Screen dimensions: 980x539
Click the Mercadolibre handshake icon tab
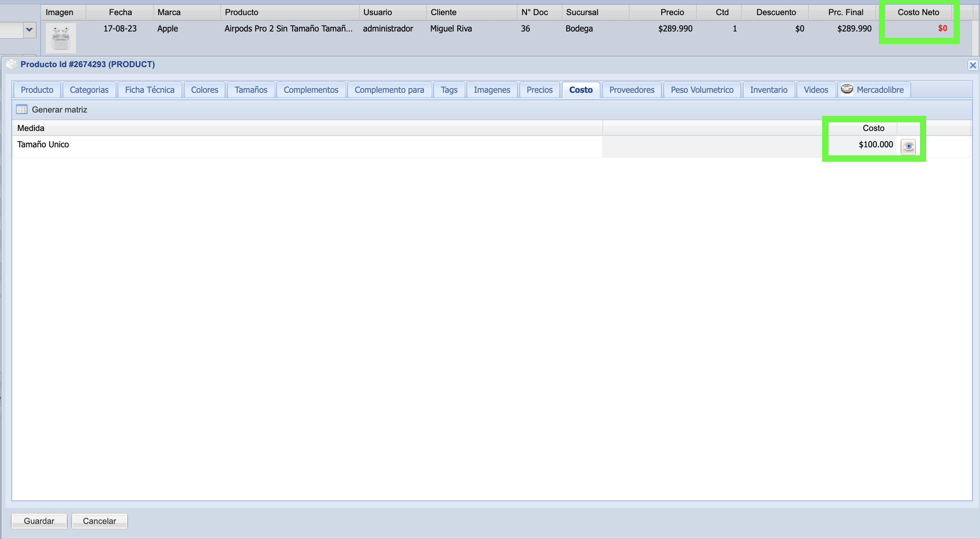click(x=847, y=89)
